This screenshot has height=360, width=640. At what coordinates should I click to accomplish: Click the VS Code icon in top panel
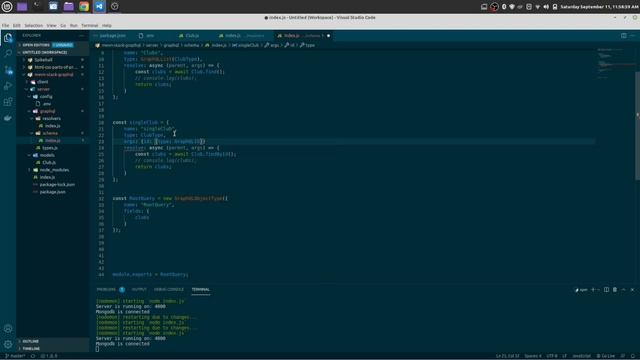99,7
